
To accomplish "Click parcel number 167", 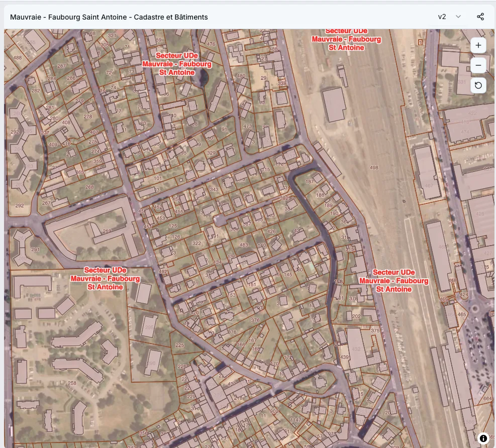I will [252, 340].
